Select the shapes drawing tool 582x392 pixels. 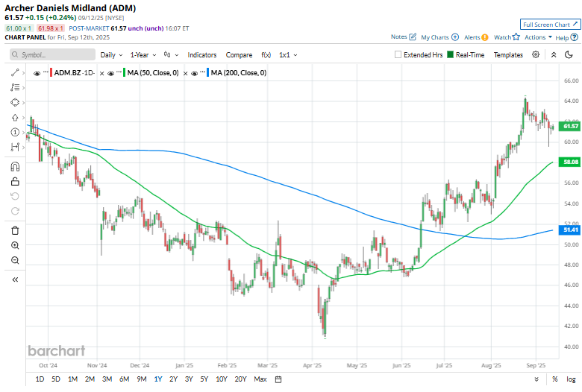[x=15, y=102]
